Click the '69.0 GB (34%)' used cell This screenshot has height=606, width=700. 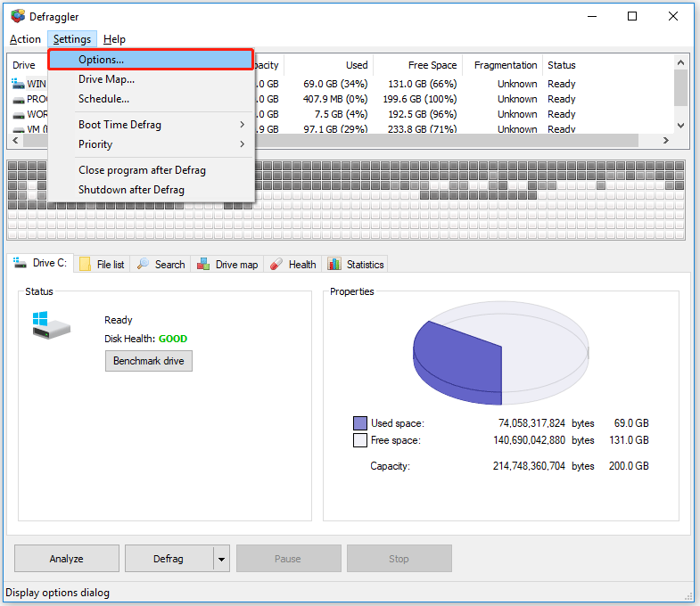335,84
